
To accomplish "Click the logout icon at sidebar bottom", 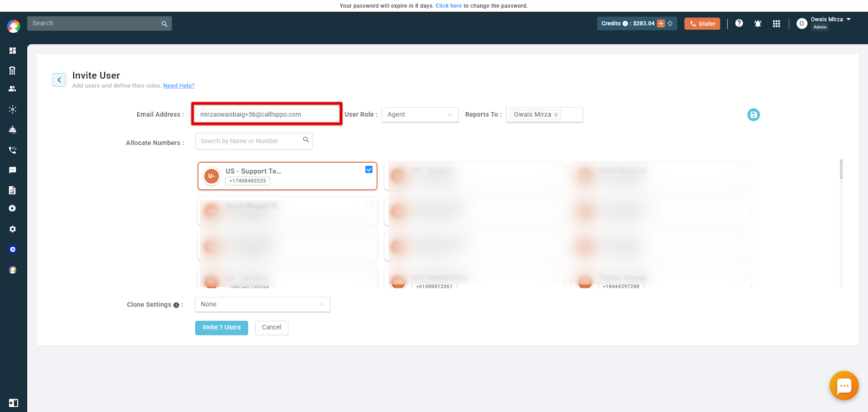I will [14, 403].
